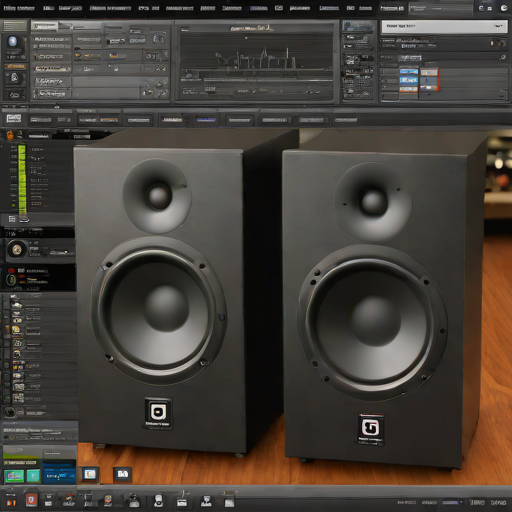The image size is (512, 512).
Task: Select the right green thumbnail in the bottom-left panel
Action: [x=33, y=476]
